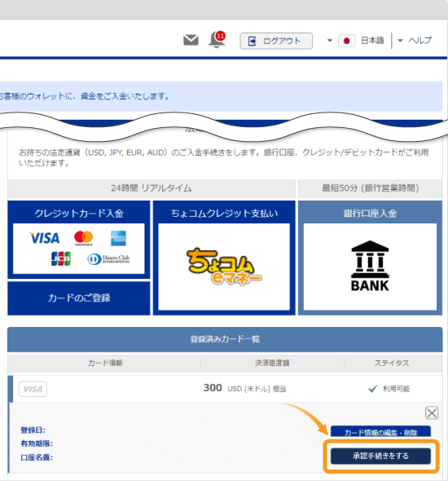Viewport: 448px width, 481px height.
Task: Click the VISA logo in card panel
Action: point(45,238)
